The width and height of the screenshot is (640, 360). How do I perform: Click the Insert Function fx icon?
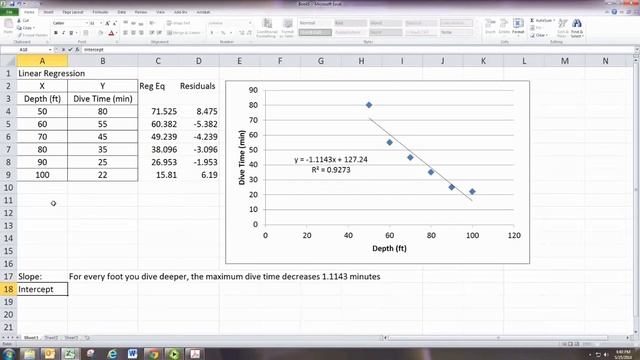[77, 49]
